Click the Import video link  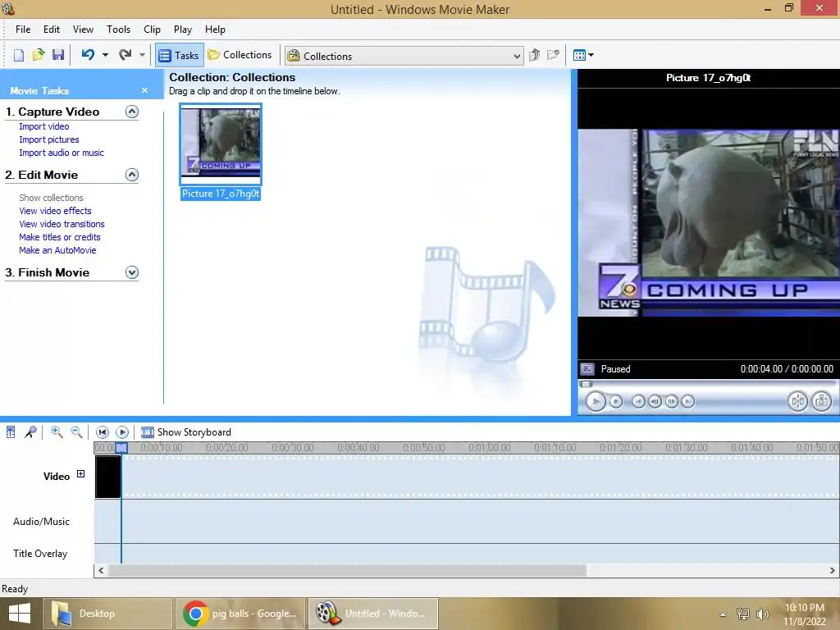(x=44, y=126)
